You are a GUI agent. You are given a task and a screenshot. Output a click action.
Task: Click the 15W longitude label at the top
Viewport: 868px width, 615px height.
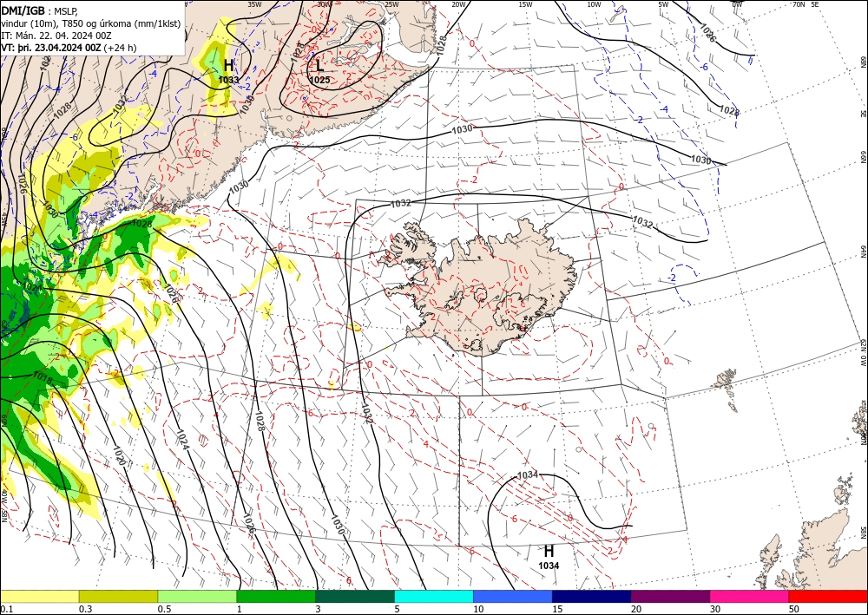pos(526,4)
